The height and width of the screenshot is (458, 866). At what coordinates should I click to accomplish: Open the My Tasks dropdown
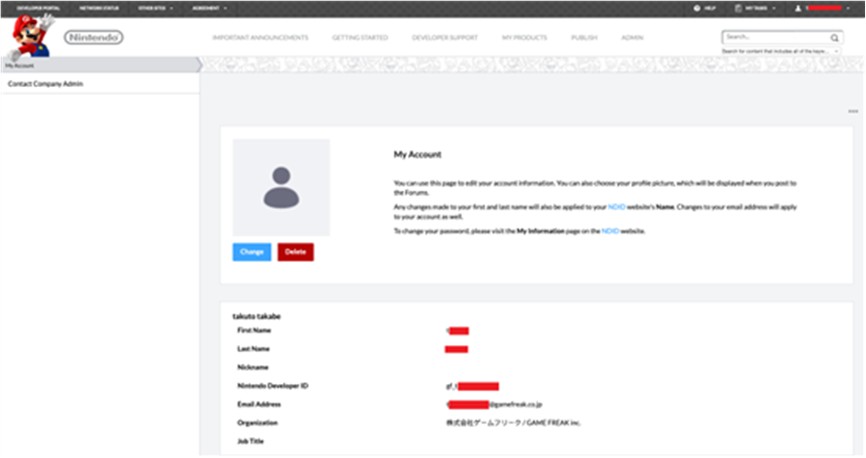point(753,8)
